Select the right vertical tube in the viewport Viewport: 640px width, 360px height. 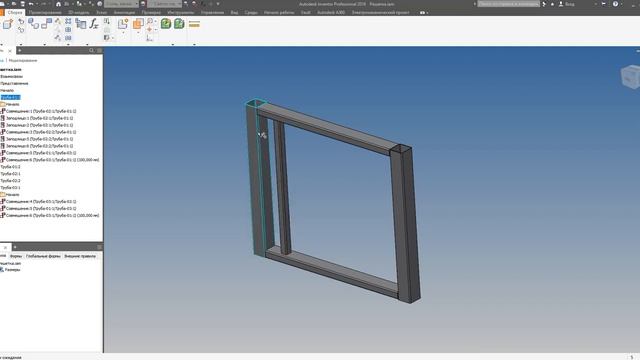tap(405, 224)
